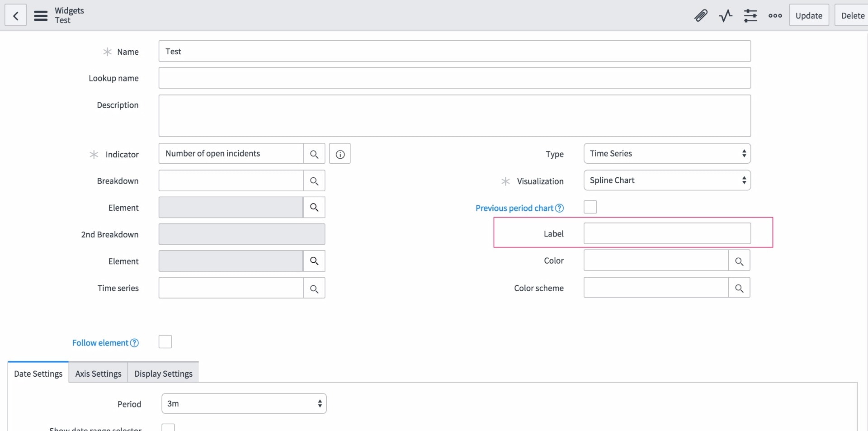The height and width of the screenshot is (431, 868).
Task: Open the more options ellipsis icon
Action: 774,15
